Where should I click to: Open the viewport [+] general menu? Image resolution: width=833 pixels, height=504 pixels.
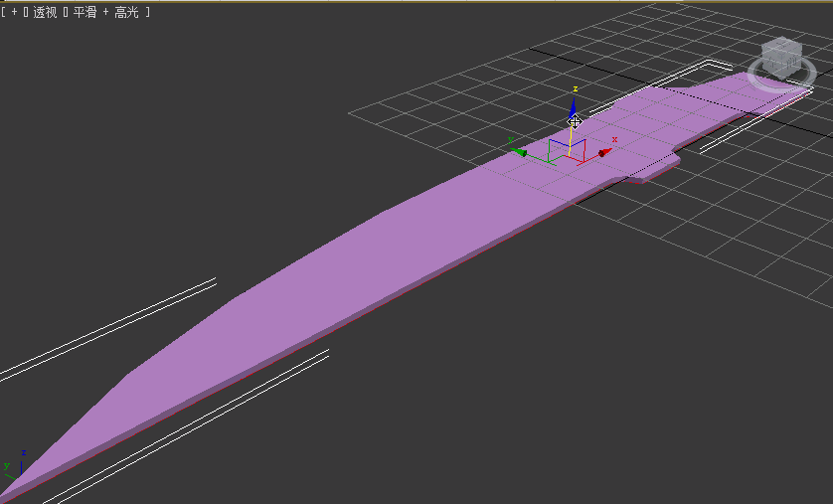(x=14, y=12)
